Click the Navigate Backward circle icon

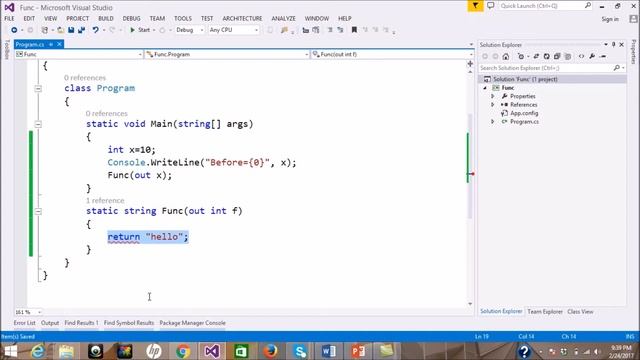click(x=14, y=30)
